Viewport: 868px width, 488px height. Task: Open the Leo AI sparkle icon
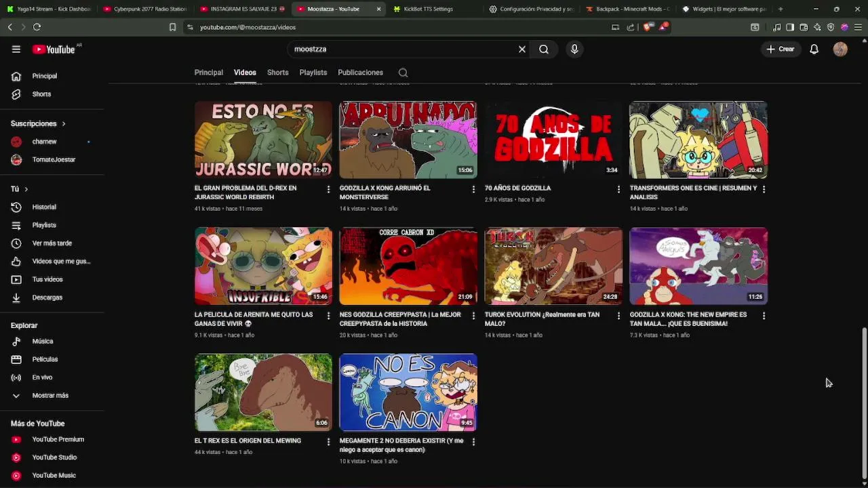click(817, 27)
